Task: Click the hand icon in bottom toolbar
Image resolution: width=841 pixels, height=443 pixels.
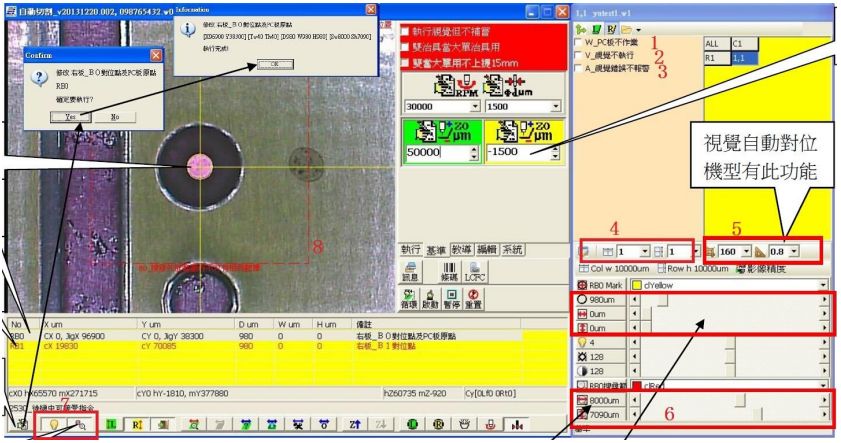Action: [463, 425]
